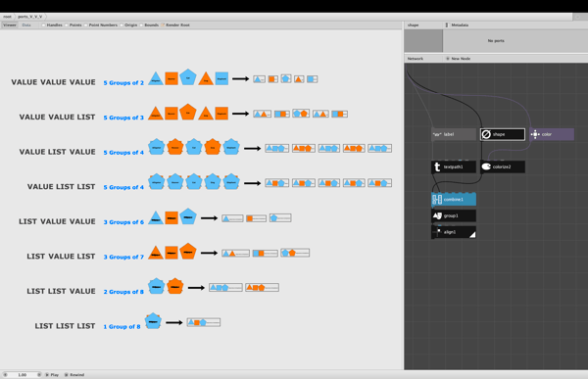Enable the Point Numbers checkbox
The width and height of the screenshot is (588, 379).
tap(85, 25)
